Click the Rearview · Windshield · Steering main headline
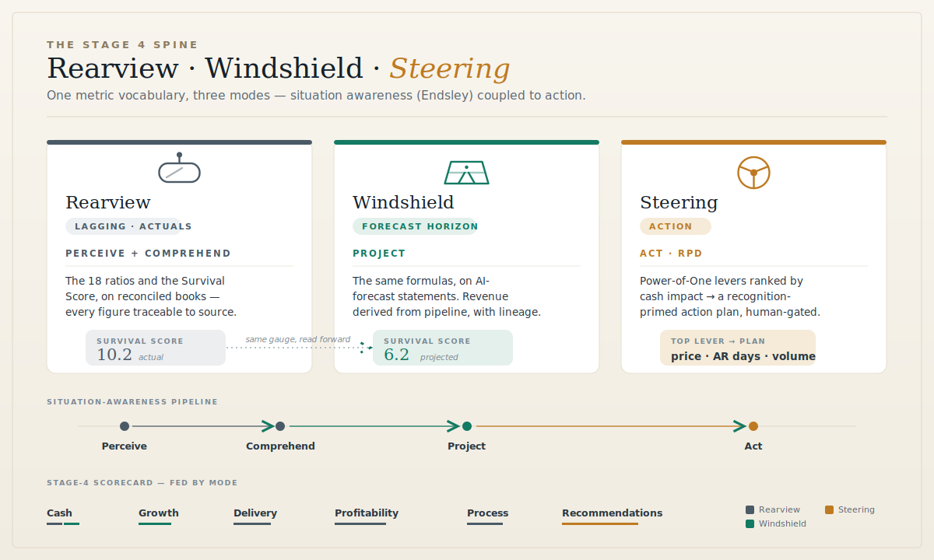Screen dimensions: 934x560 pos(279,69)
